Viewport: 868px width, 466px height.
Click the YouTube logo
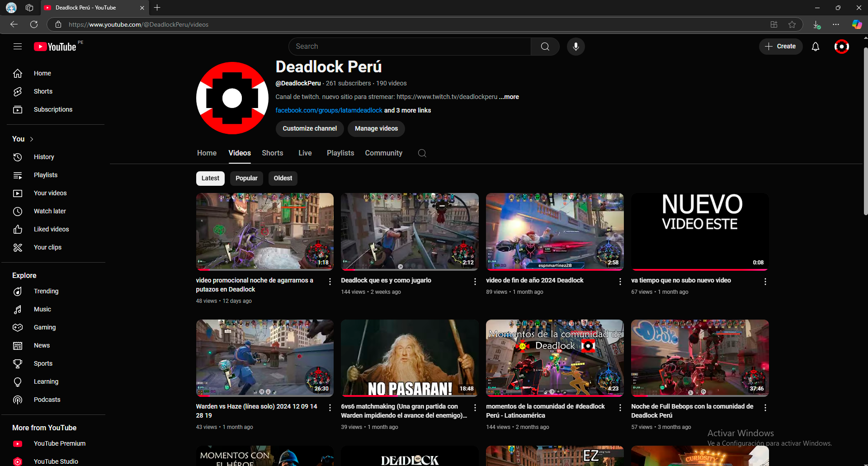pos(55,47)
